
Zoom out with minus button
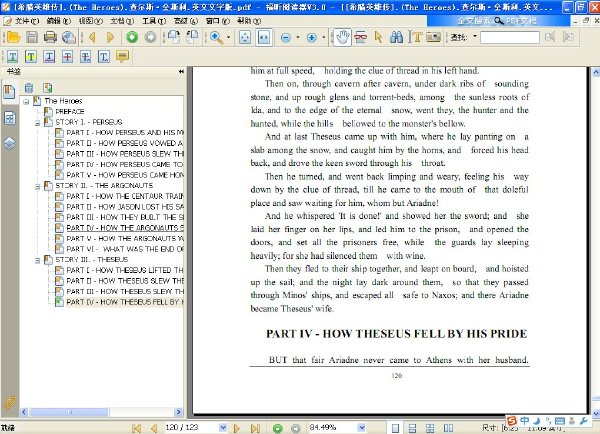click(x=285, y=38)
